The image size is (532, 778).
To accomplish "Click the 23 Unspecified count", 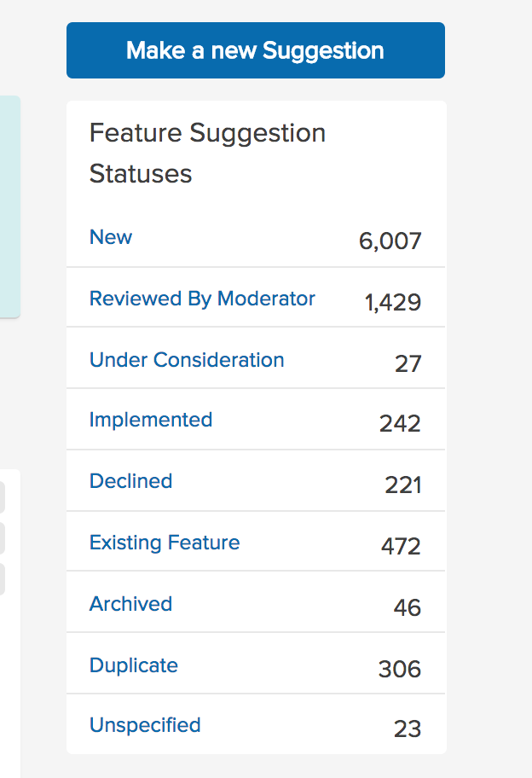I will click(407, 729).
